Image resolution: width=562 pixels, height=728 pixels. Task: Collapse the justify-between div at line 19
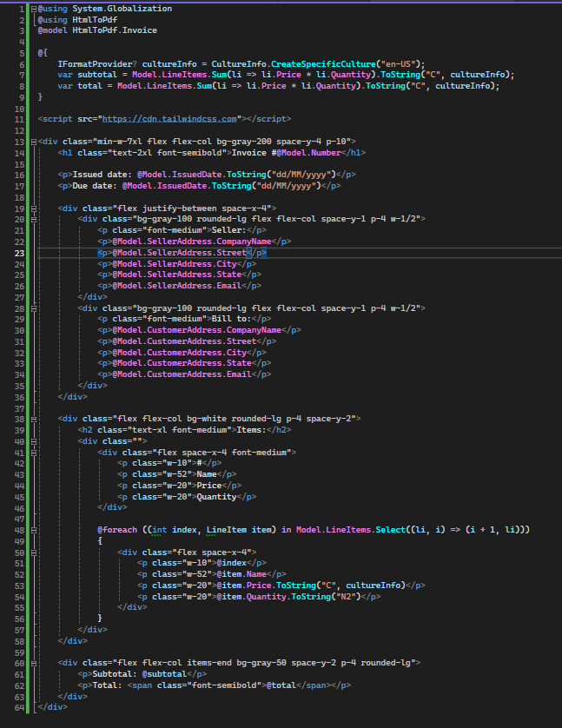[33, 208]
